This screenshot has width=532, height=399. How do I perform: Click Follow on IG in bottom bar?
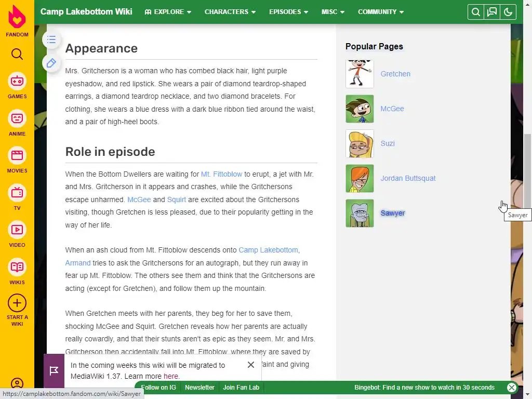(158, 388)
